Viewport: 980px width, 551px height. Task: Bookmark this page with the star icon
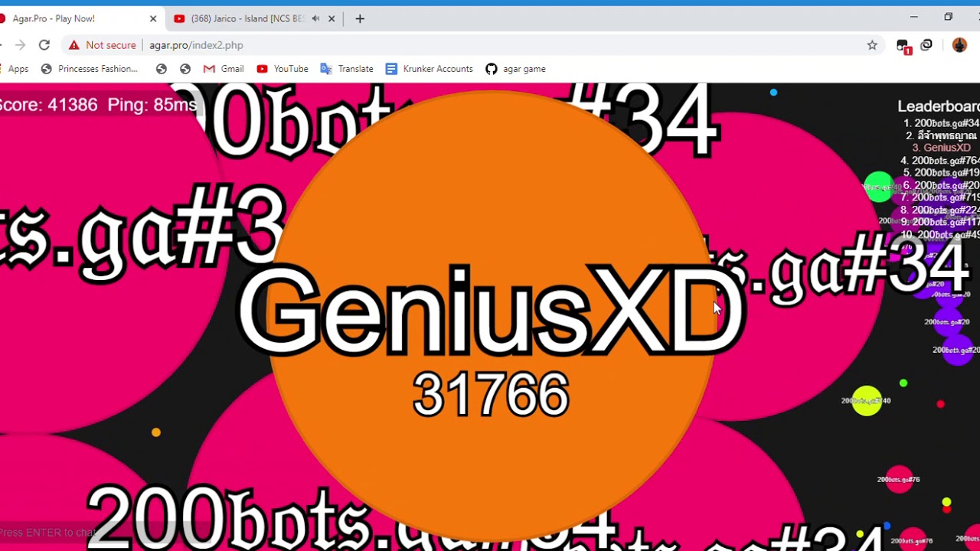point(872,45)
